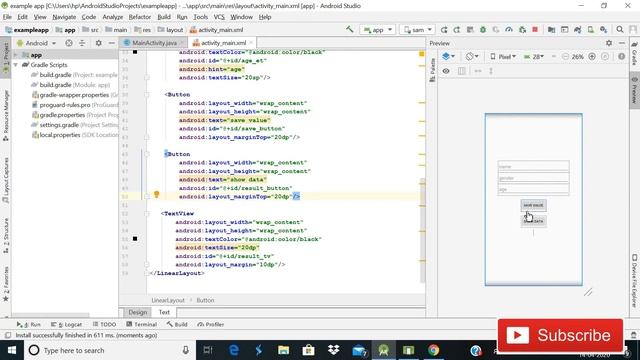
Task: Open Design Surface layers dropdown in Preview
Action: pyautogui.click(x=449, y=56)
